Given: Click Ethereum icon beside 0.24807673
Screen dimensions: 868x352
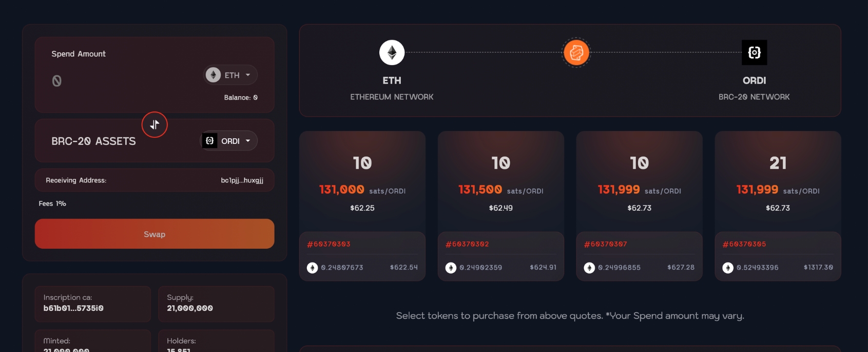Looking at the screenshot, I should [312, 268].
